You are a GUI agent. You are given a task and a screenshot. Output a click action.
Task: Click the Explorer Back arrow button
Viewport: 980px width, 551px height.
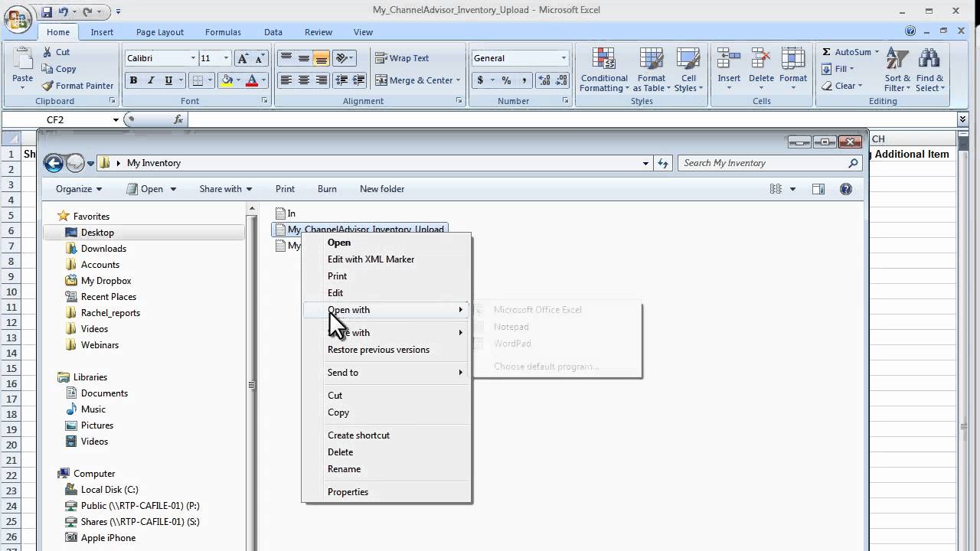pos(53,163)
